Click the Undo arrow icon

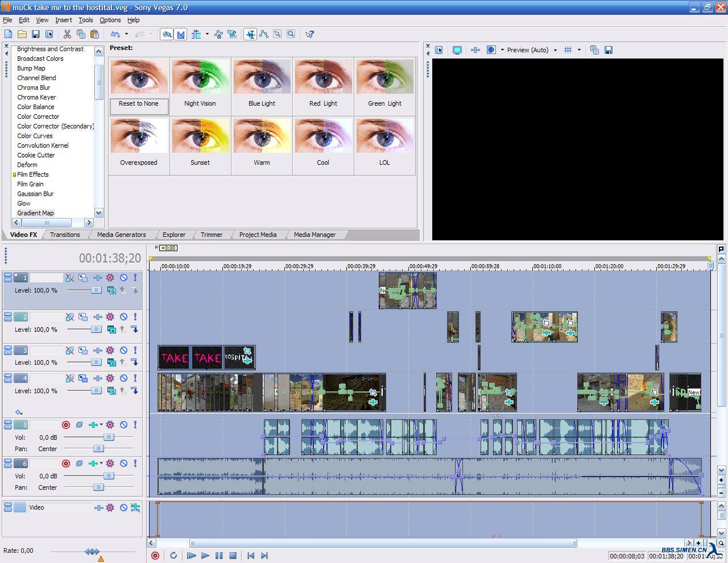115,34
